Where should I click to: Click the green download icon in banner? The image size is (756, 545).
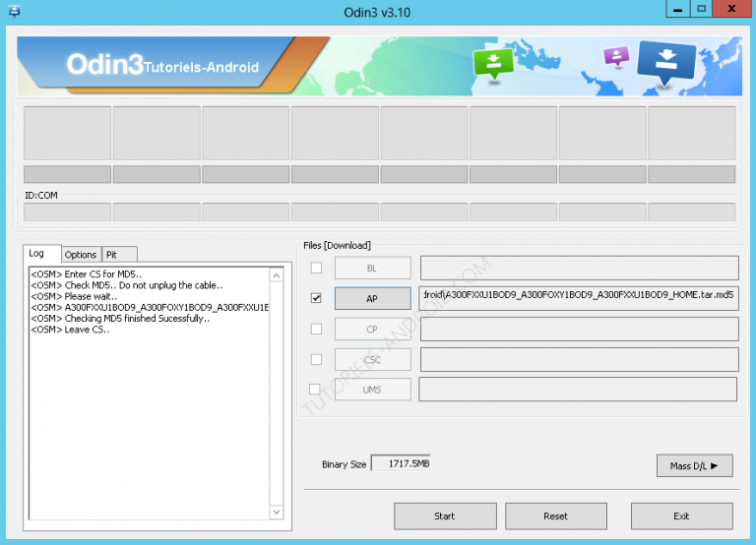tap(493, 64)
